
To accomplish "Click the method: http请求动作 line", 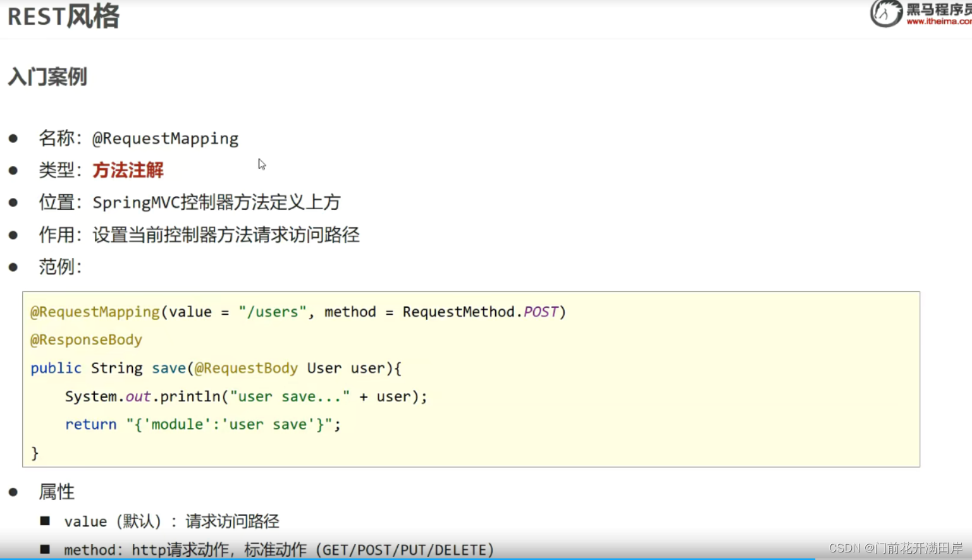I will click(x=279, y=550).
